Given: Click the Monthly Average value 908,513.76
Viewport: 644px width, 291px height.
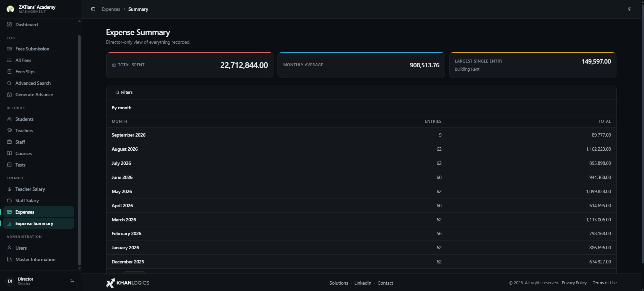Looking at the screenshot, I should coord(424,65).
